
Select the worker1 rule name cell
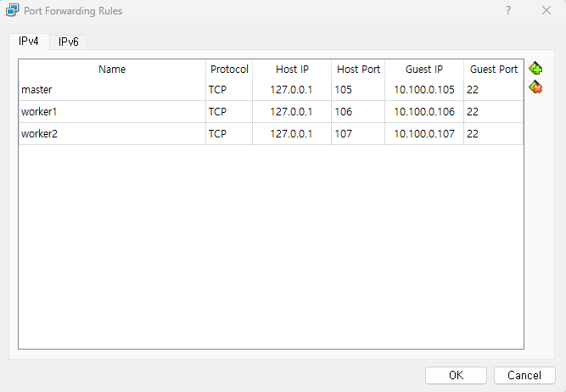coord(112,112)
